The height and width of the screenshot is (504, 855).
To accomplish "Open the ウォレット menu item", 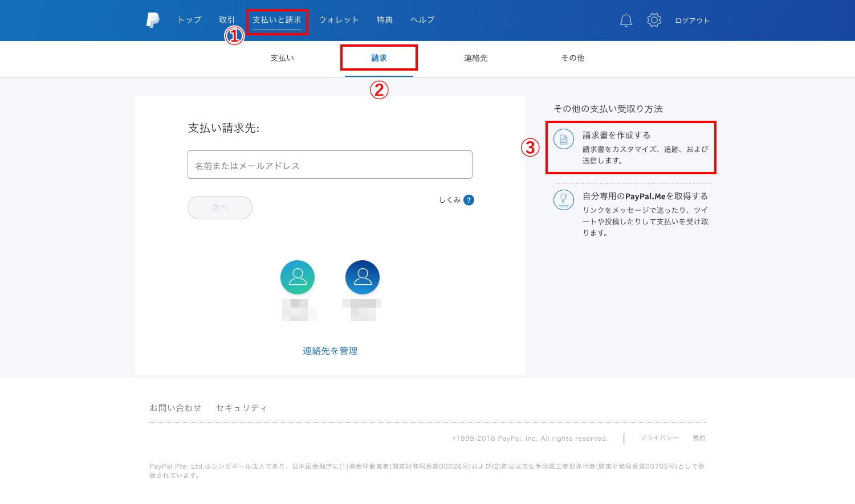I will coord(339,20).
